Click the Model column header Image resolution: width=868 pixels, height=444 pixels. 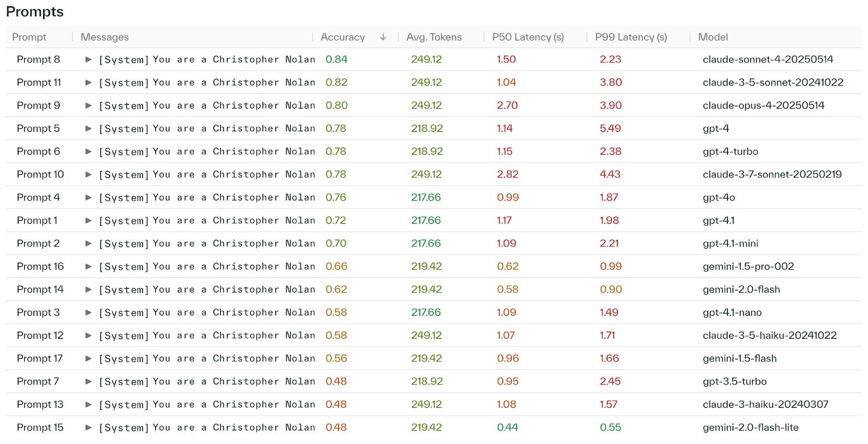click(712, 37)
